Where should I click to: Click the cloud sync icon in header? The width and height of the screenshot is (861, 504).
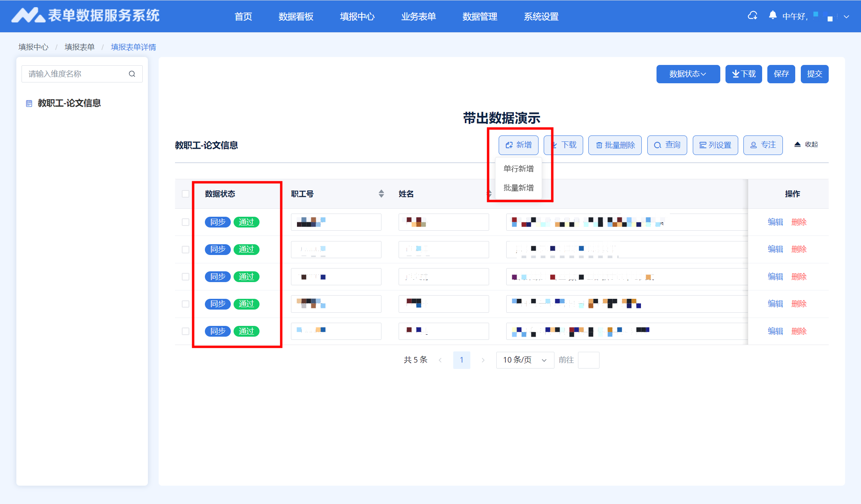pos(752,16)
